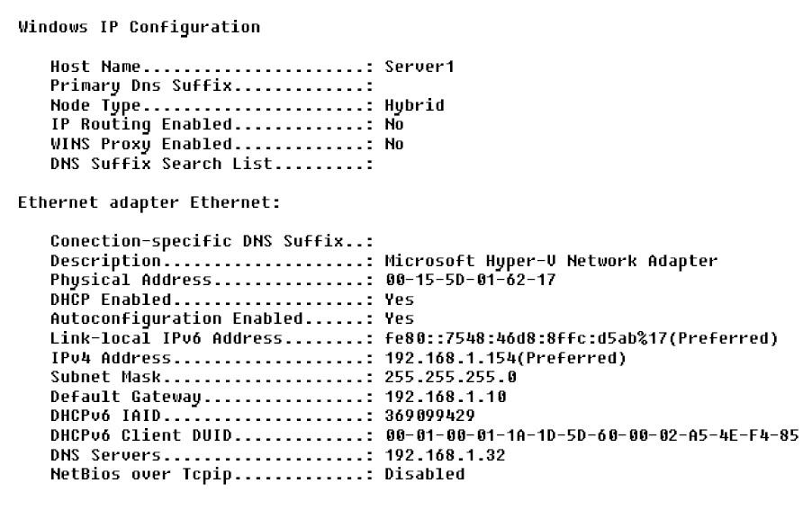Screen dimensions: 812x510
Task: Click the IP Routing Enabled No value
Action: pos(394,125)
